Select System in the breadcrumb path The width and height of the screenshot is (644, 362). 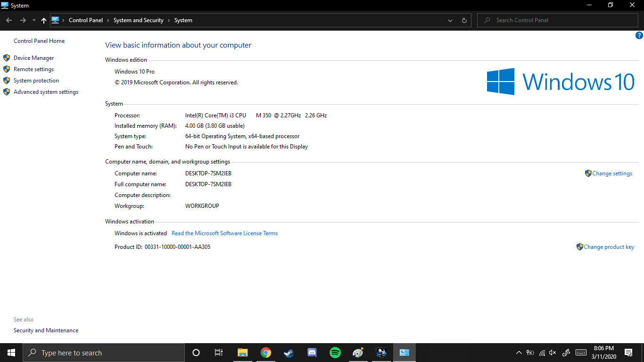click(x=183, y=20)
